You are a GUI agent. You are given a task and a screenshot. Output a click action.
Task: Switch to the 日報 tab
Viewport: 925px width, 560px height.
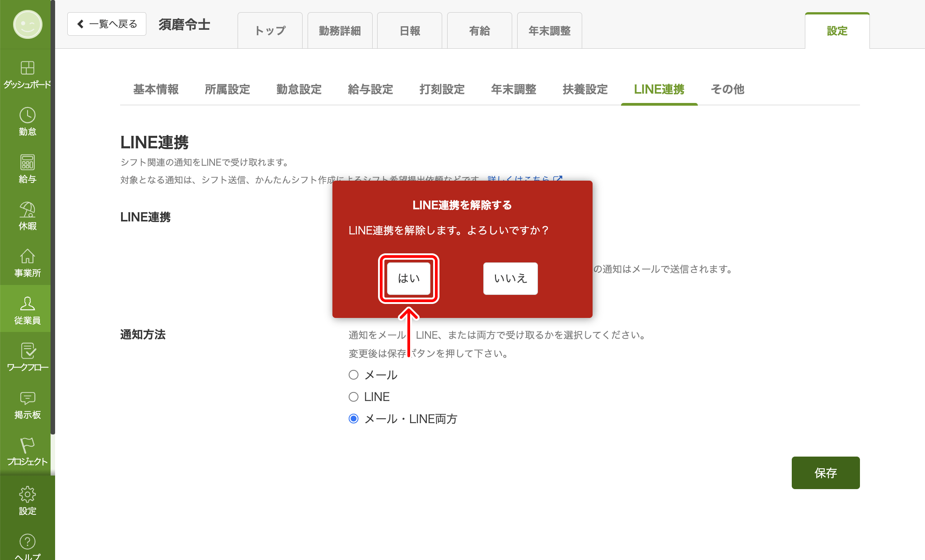410,31
